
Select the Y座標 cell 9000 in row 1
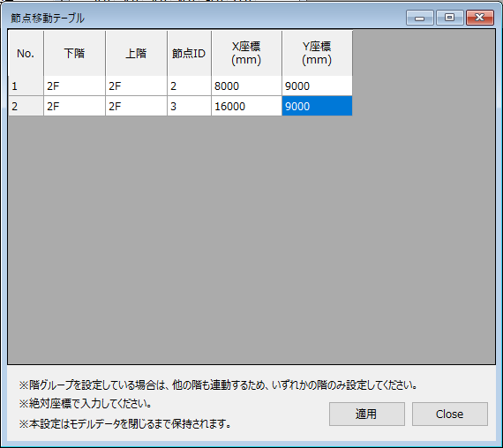(317, 86)
